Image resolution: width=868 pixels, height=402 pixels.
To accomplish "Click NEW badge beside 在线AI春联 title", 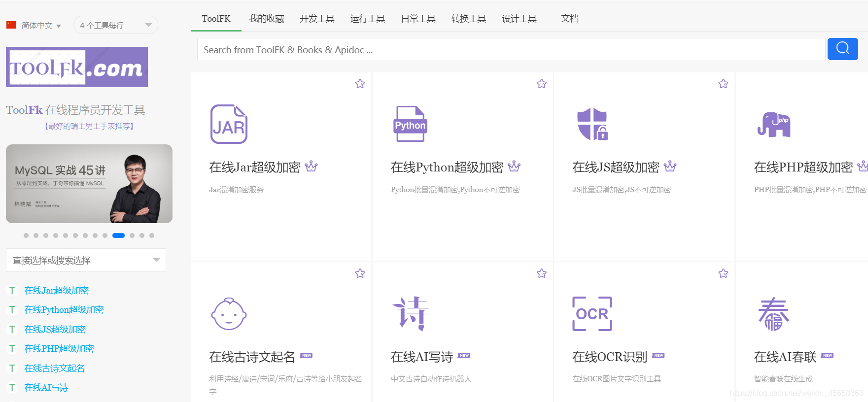I will [827, 355].
